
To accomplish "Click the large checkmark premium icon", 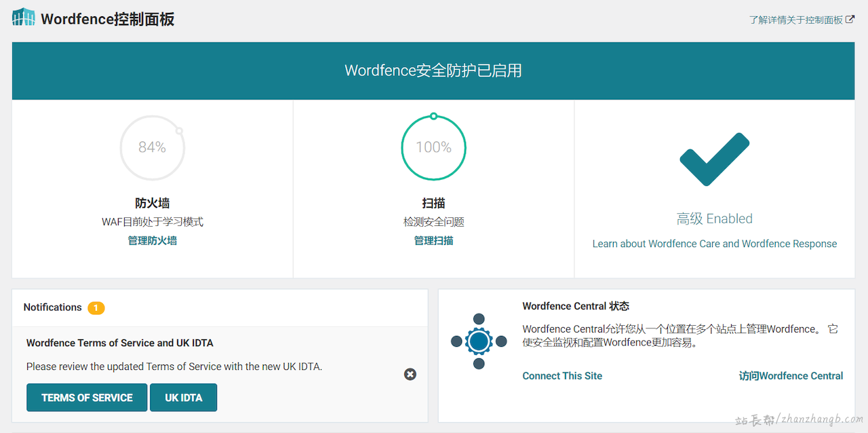I will tap(714, 159).
